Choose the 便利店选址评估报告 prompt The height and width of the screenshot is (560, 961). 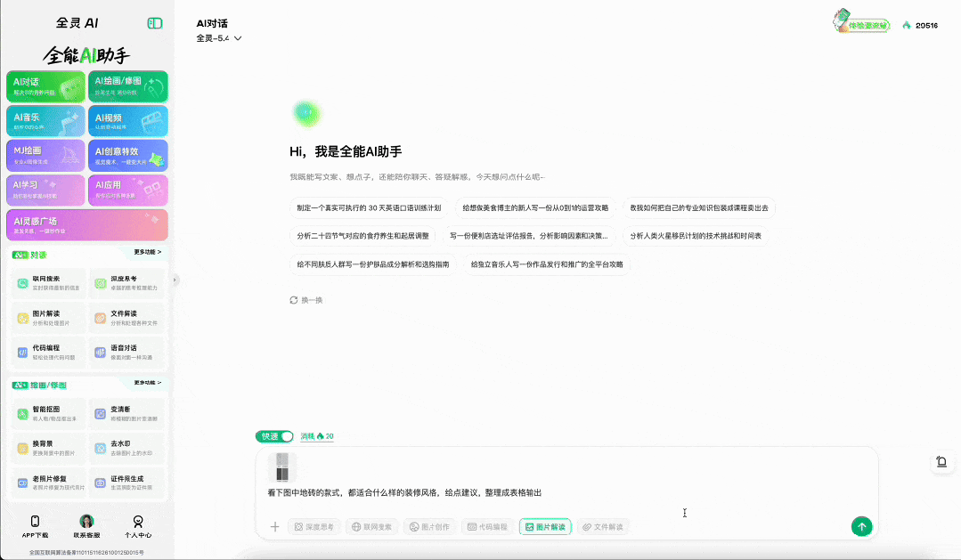pyautogui.click(x=529, y=236)
